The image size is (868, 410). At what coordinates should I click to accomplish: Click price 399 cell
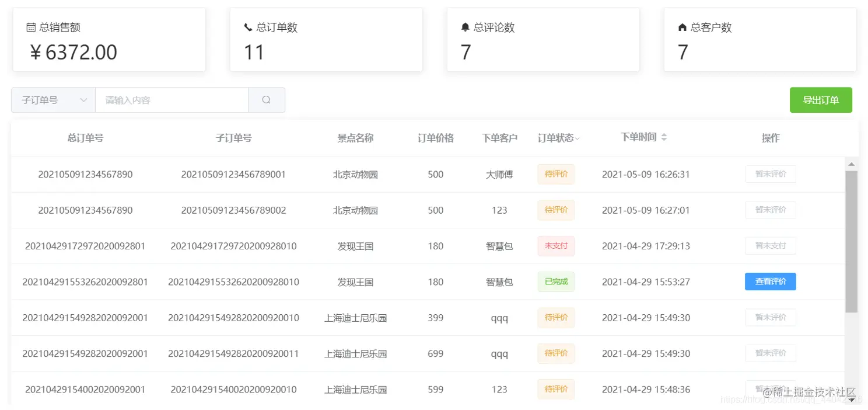(x=435, y=318)
